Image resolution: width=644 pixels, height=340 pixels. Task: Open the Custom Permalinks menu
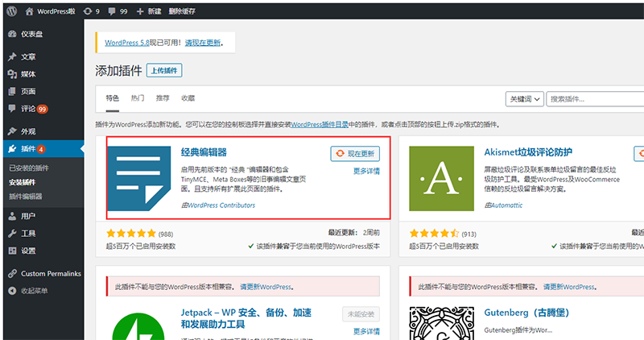[43, 273]
